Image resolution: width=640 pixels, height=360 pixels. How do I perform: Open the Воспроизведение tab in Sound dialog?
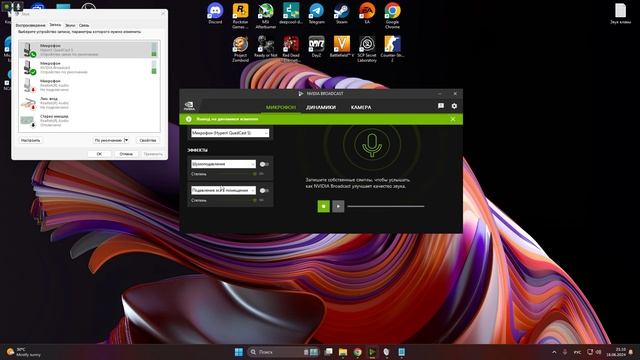click(31, 25)
